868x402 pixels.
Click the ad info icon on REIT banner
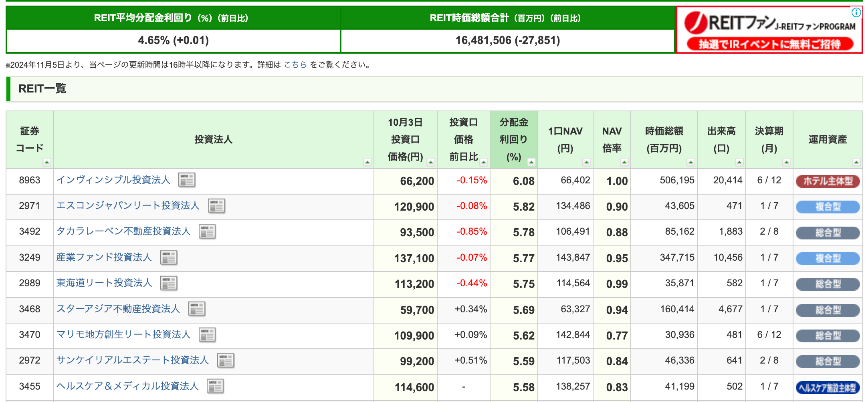tap(856, 12)
